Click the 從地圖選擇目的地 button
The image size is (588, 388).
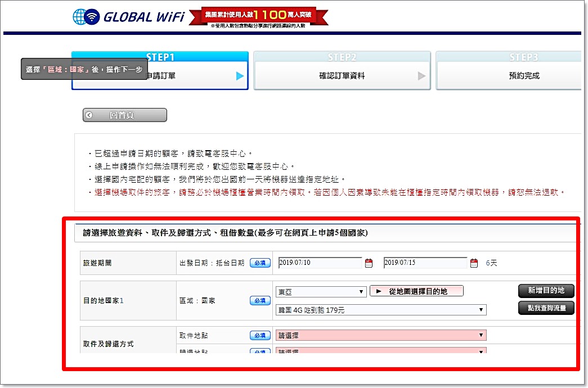click(416, 291)
